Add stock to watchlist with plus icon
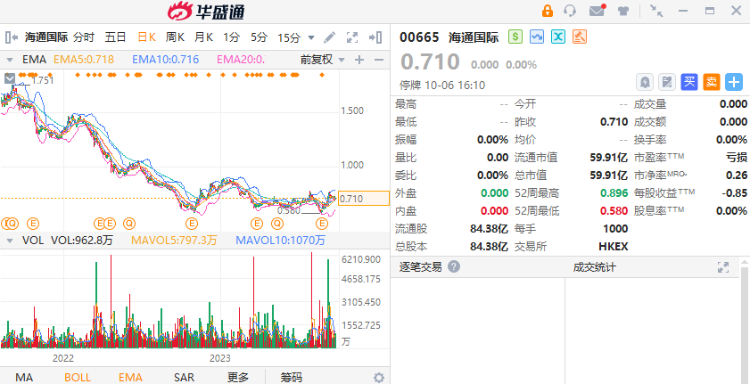Viewport: 750px width, 384px height. coord(734,82)
